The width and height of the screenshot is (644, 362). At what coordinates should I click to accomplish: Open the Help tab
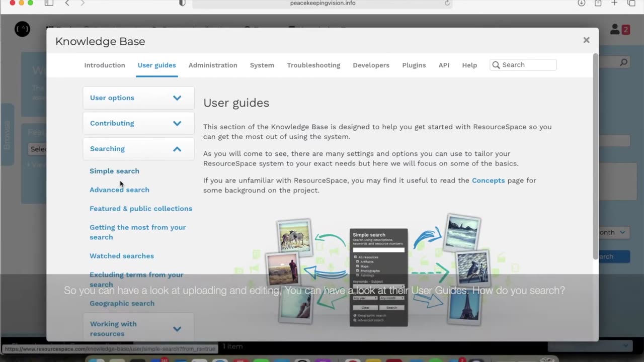(469, 65)
